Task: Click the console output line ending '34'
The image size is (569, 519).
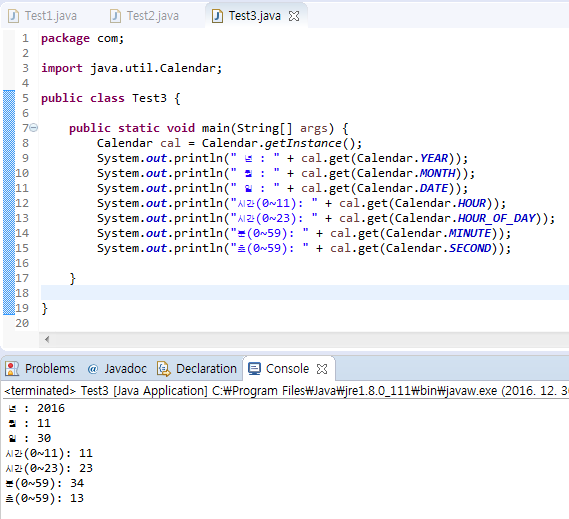Action: tap(45, 483)
